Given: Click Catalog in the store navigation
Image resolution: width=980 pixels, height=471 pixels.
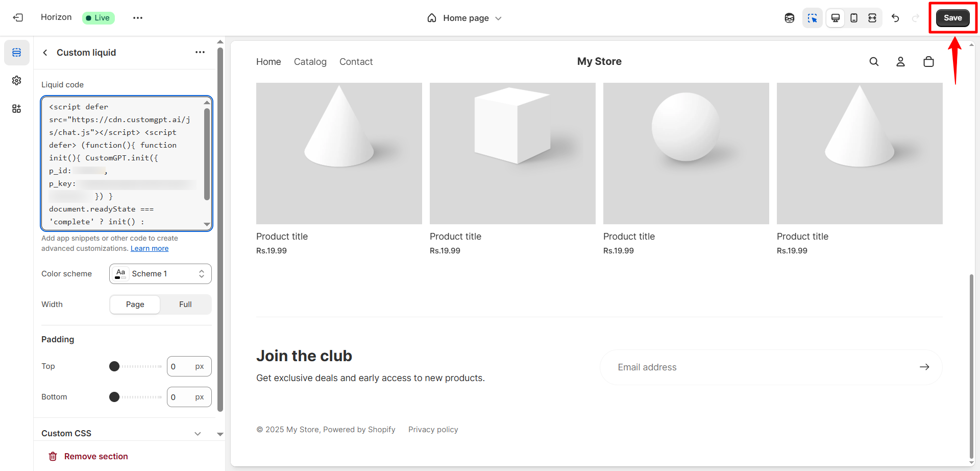Looking at the screenshot, I should click(x=310, y=62).
